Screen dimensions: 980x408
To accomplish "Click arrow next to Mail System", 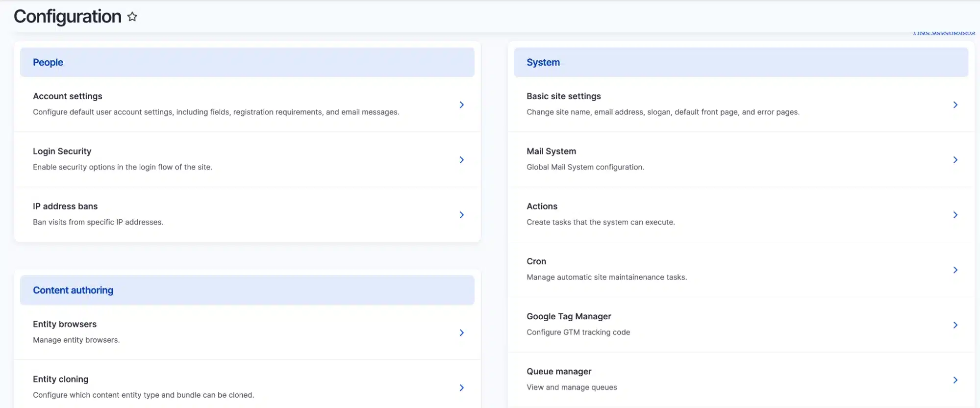I will click(x=955, y=159).
